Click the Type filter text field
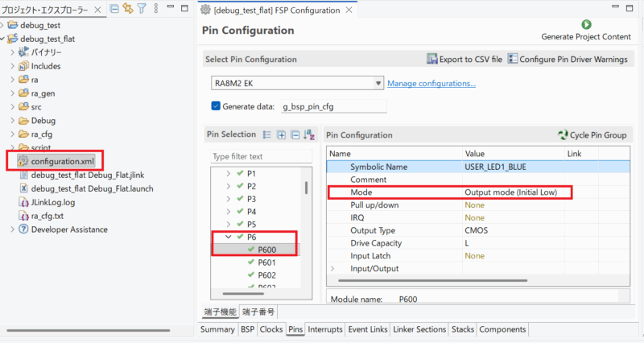Image resolution: width=644 pixels, height=343 pixels. (261, 156)
